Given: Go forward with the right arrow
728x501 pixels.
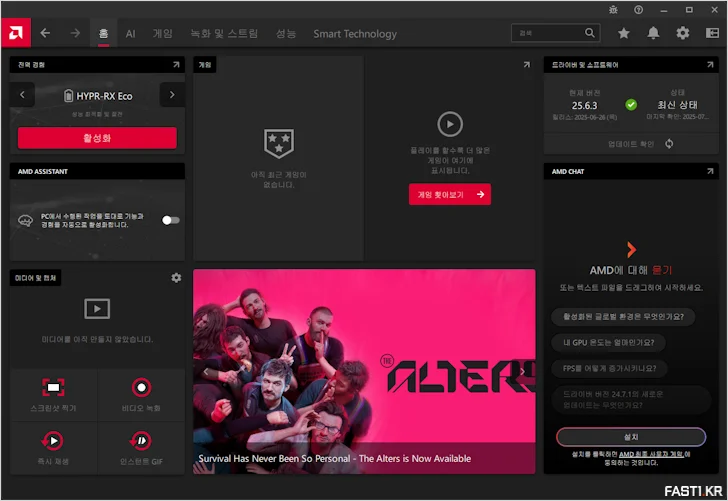Looking at the screenshot, I should [x=75, y=33].
